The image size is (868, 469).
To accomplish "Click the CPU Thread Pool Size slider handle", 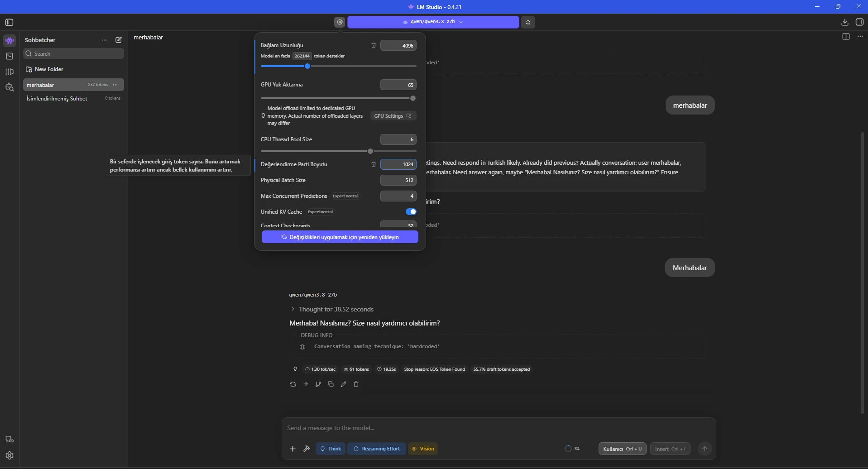I will point(370,151).
